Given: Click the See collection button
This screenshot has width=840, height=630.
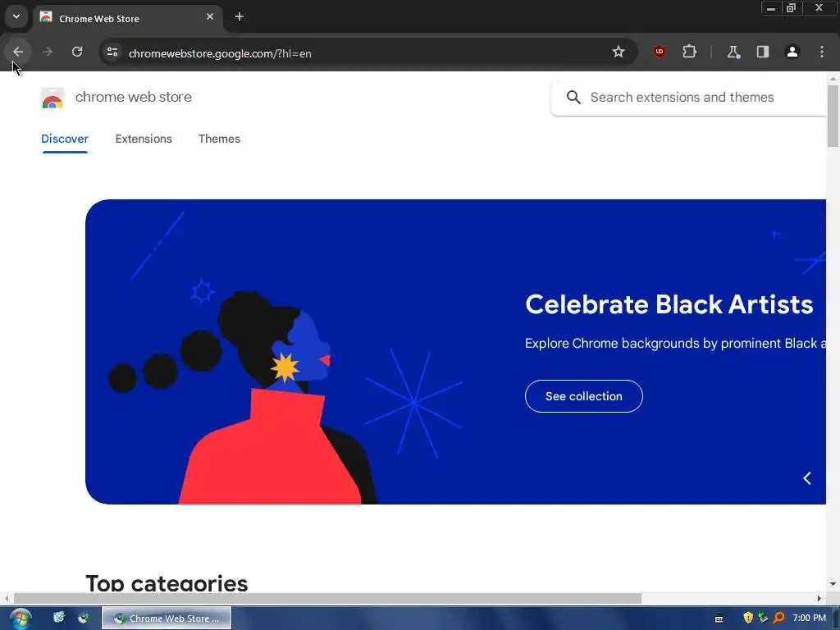Looking at the screenshot, I should pos(583,396).
